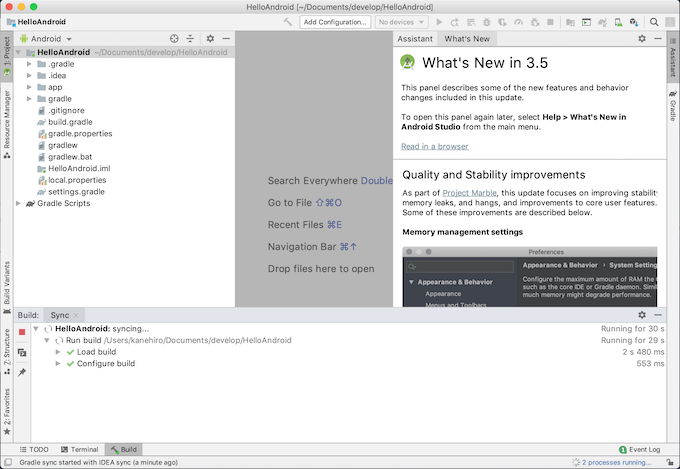Toggle the Build Variants side panel
Screen dimensions: 680x469
click(x=7, y=287)
